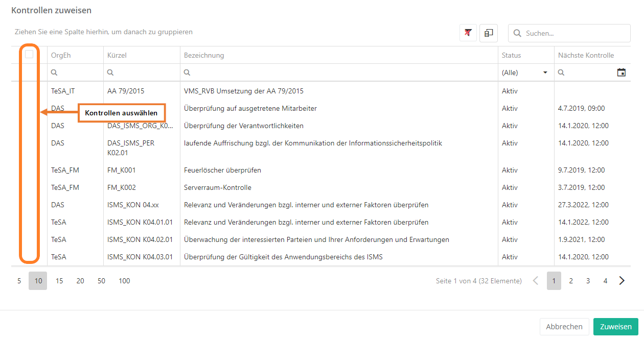Click the search icon in Kürzel filter
Screen dimensions: 644x341
tap(110, 72)
